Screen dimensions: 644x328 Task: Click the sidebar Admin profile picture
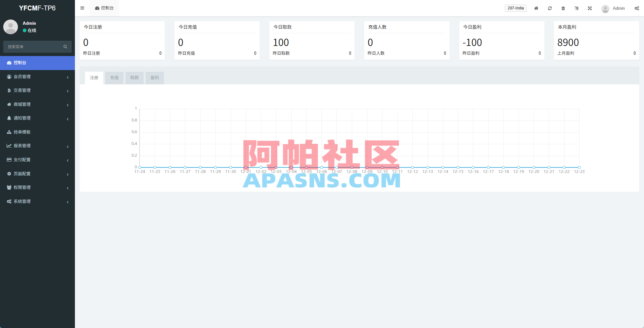tap(10, 27)
